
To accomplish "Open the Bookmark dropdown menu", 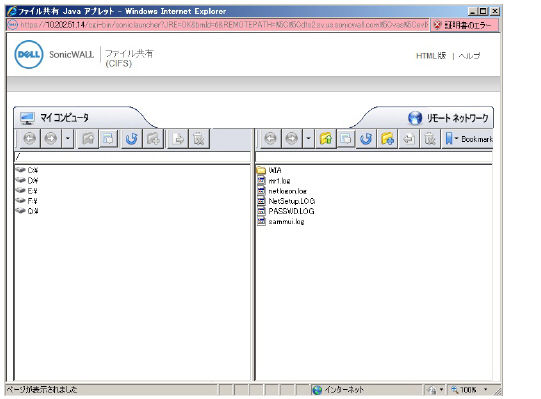I will [468, 139].
